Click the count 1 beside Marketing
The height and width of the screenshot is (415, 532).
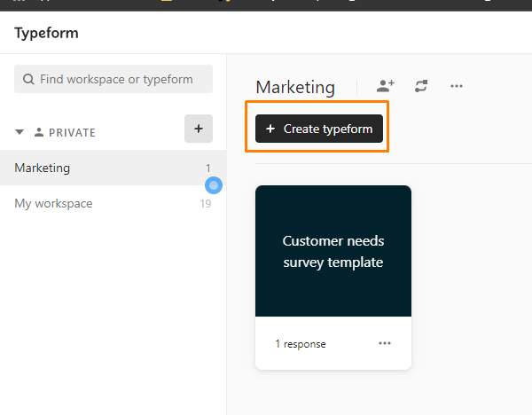pyautogui.click(x=208, y=168)
